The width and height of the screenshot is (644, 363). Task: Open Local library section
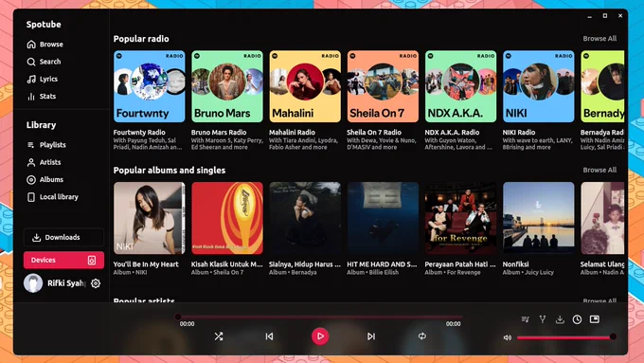[x=53, y=197]
